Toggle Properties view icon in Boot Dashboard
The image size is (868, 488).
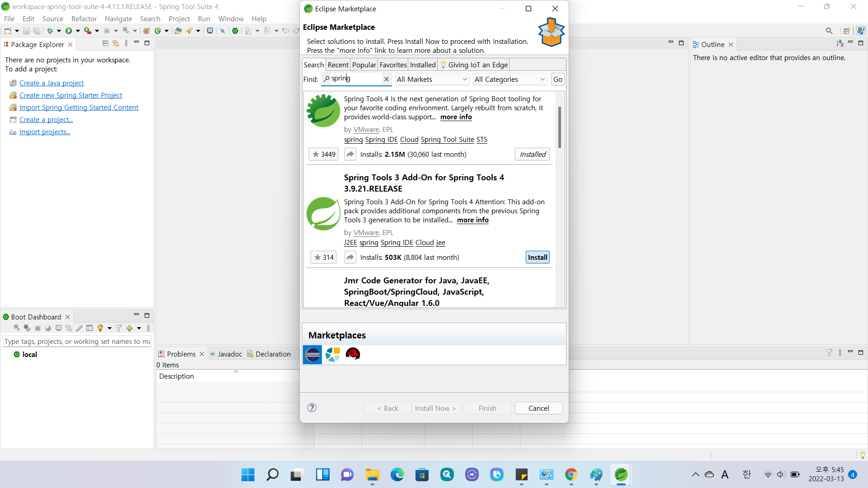[90, 328]
